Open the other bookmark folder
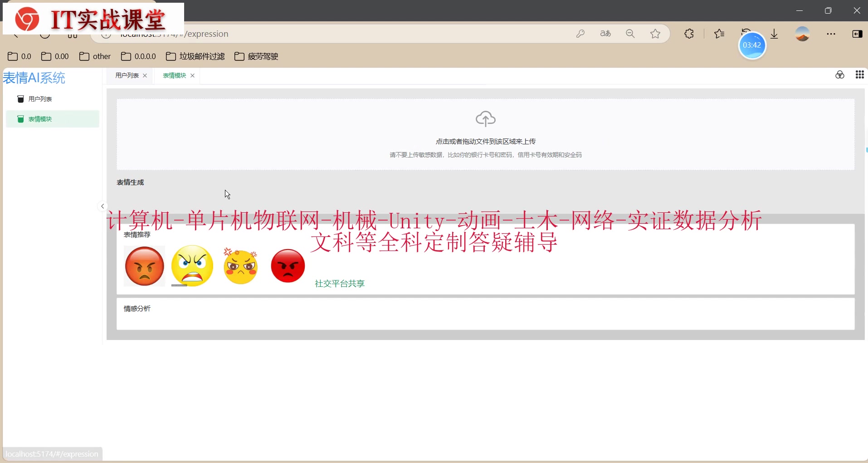The image size is (868, 463). click(95, 56)
